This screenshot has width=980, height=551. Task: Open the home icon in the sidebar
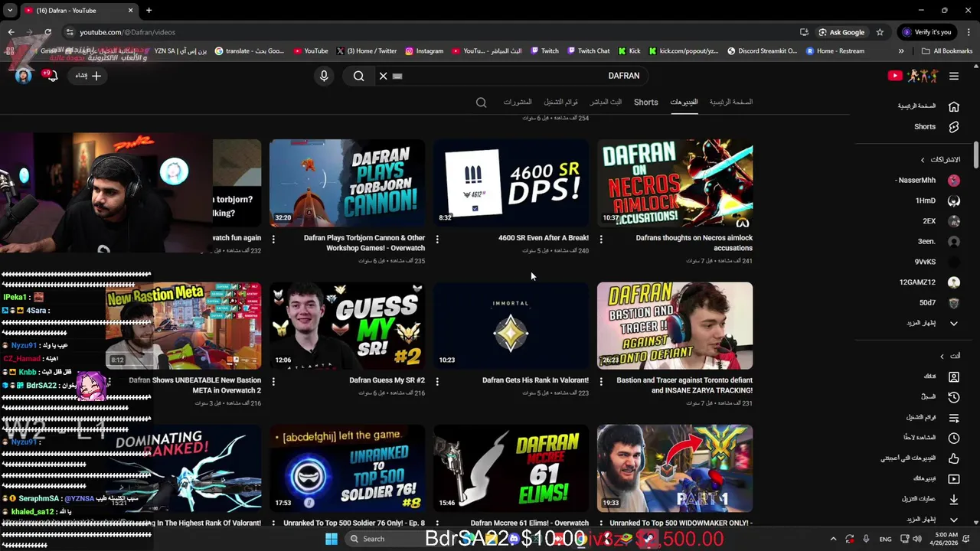(953, 106)
